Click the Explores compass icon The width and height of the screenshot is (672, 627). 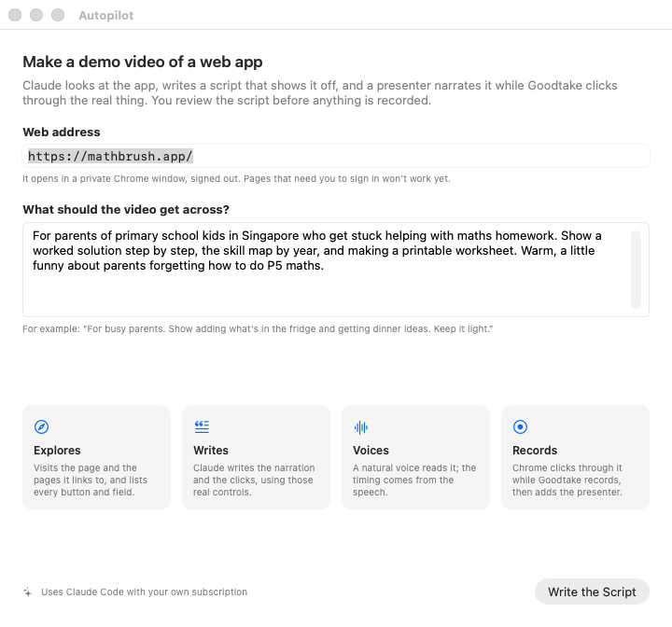(42, 426)
